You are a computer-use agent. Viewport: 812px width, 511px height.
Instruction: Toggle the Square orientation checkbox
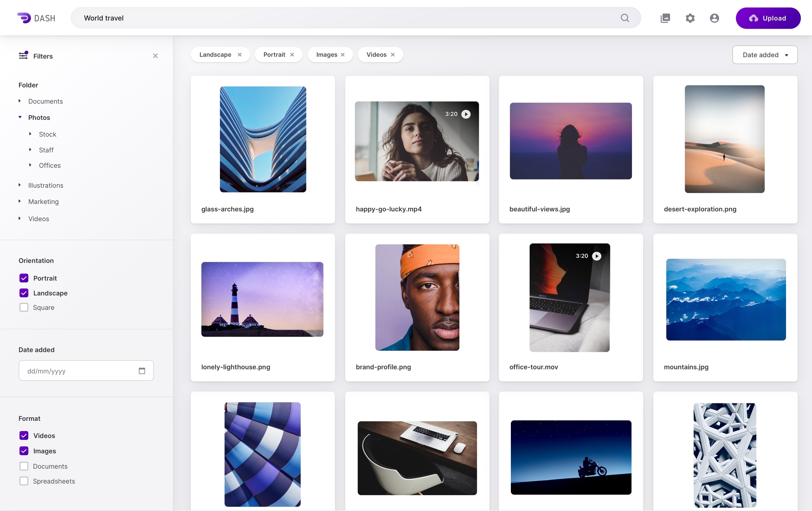point(24,307)
